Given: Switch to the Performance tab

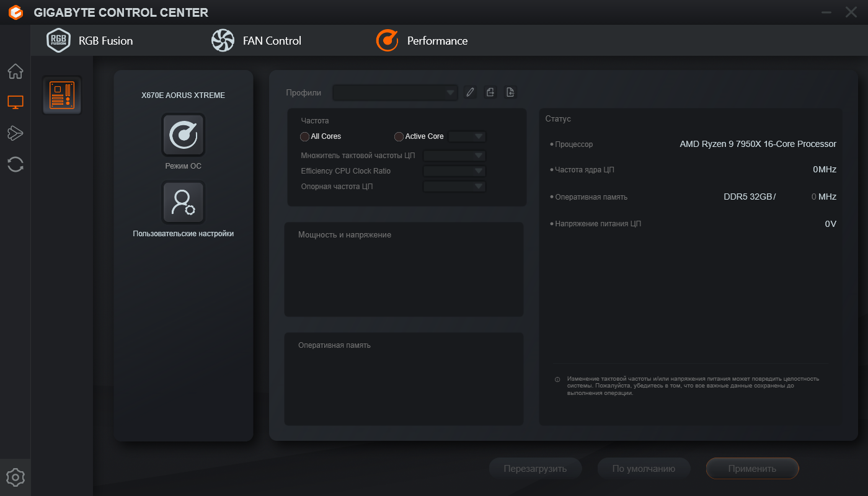Looking at the screenshot, I should pyautogui.click(x=422, y=41).
